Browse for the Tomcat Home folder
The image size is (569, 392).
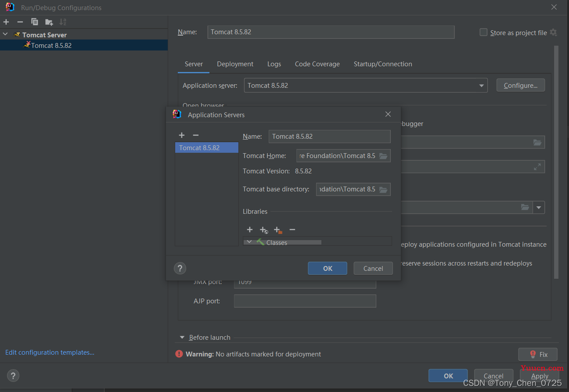coord(383,156)
